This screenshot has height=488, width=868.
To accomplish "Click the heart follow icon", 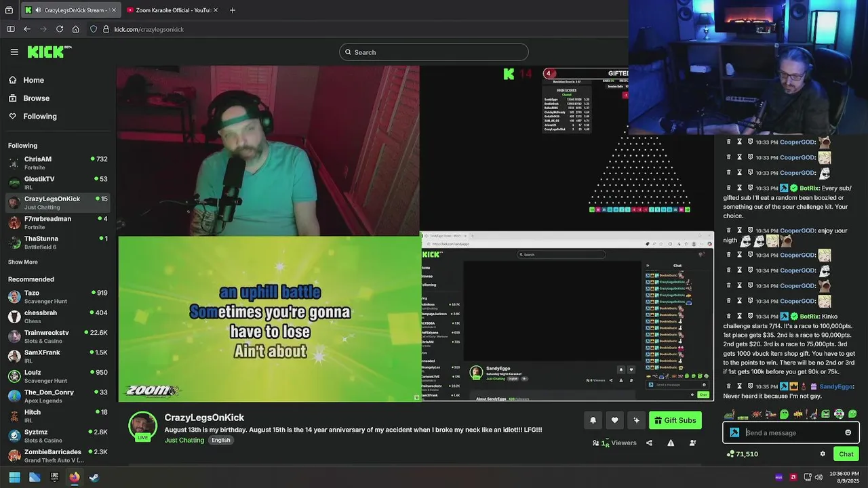I will [614, 420].
